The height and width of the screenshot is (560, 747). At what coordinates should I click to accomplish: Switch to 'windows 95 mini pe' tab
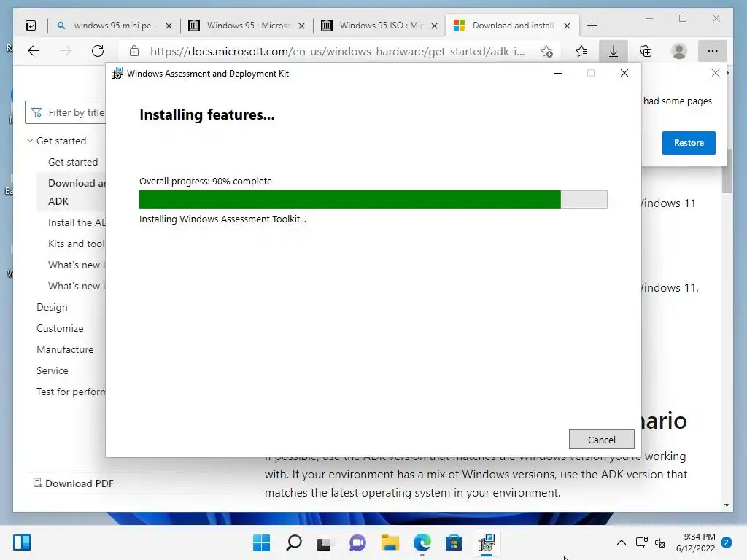click(112, 26)
